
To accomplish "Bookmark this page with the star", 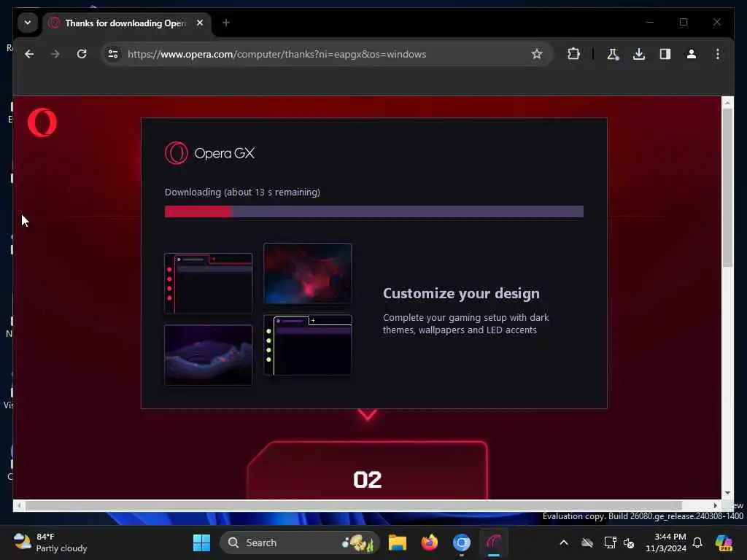I will coord(537,54).
